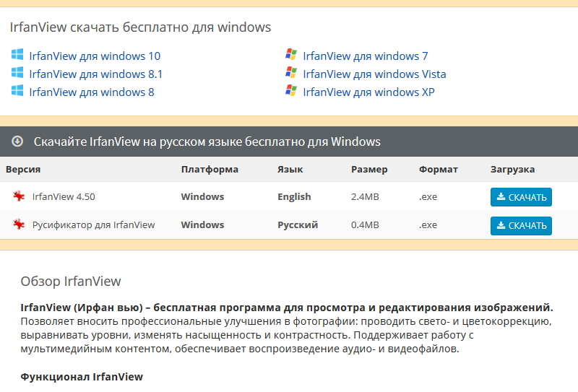
Task: Open the IrfanView для windows Vista link
Action: pyautogui.click(x=374, y=74)
